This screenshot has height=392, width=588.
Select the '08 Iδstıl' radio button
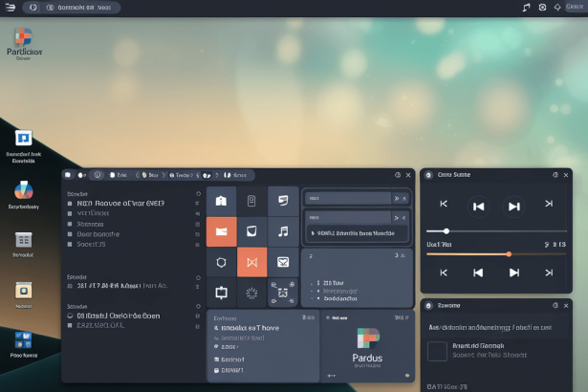click(x=70, y=316)
